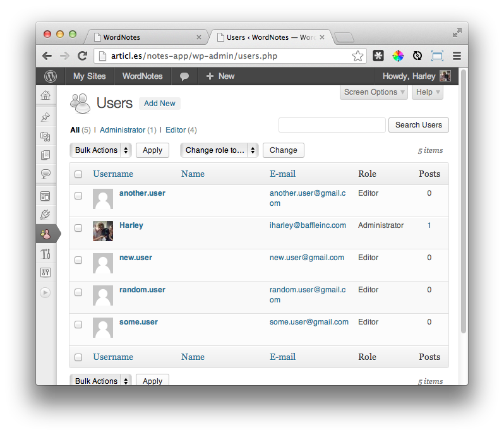Check the box for new.user
The image size is (504, 435).
click(x=78, y=260)
